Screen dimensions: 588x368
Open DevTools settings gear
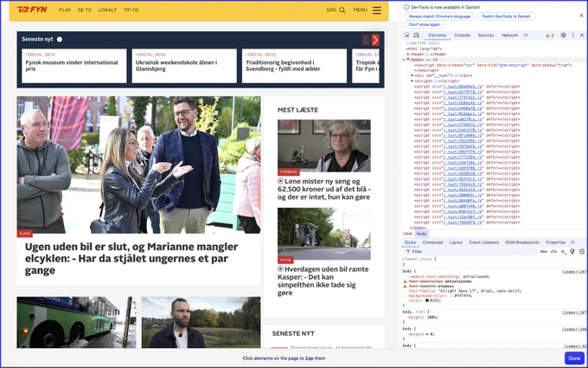(x=563, y=36)
